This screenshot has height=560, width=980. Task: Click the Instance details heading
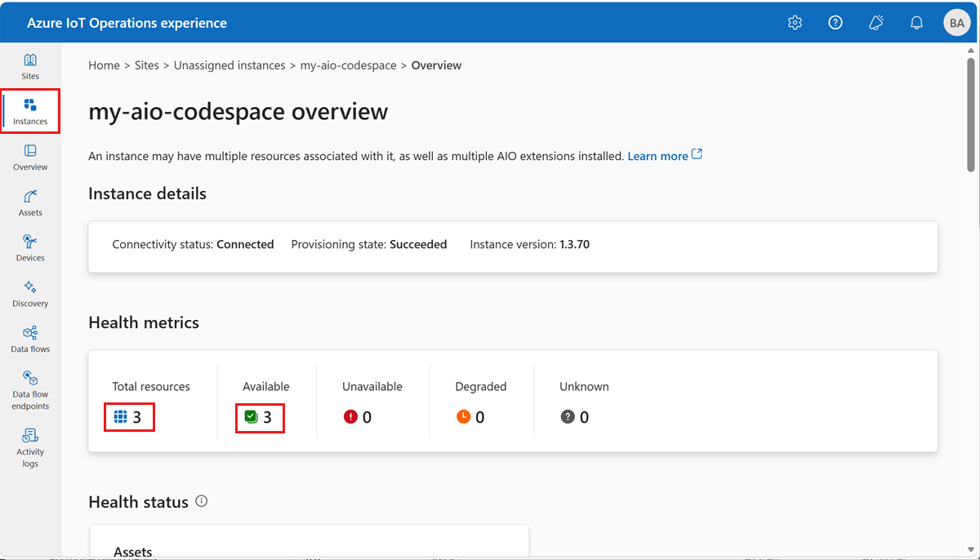(x=147, y=193)
